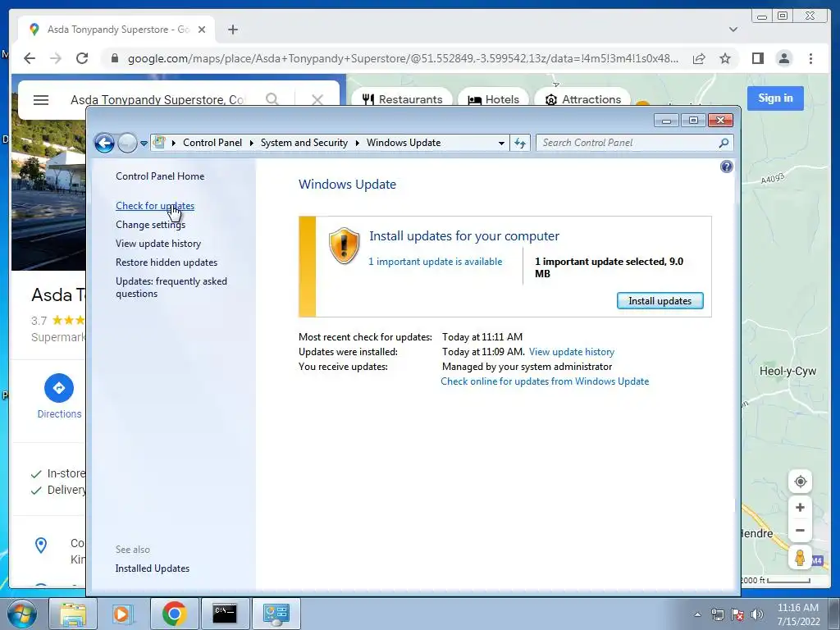Image resolution: width=840 pixels, height=630 pixels.
Task: Open the Chrome profile avatar icon
Action: pyautogui.click(x=783, y=58)
